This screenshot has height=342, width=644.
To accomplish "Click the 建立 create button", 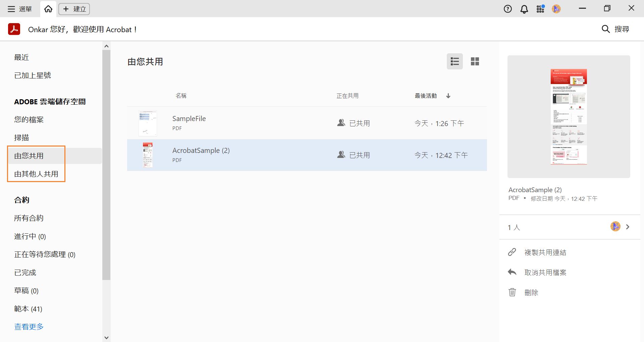I will pos(74,9).
